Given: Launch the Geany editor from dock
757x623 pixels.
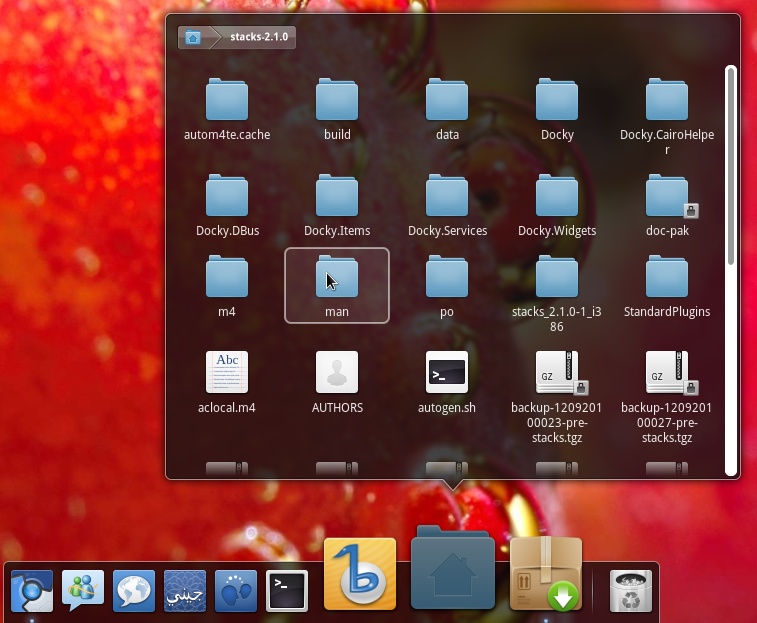Looking at the screenshot, I should coord(185,591).
